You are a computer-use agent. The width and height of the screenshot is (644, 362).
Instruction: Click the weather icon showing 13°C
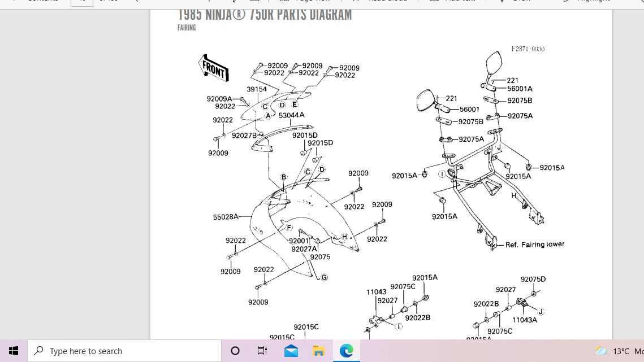click(x=601, y=351)
